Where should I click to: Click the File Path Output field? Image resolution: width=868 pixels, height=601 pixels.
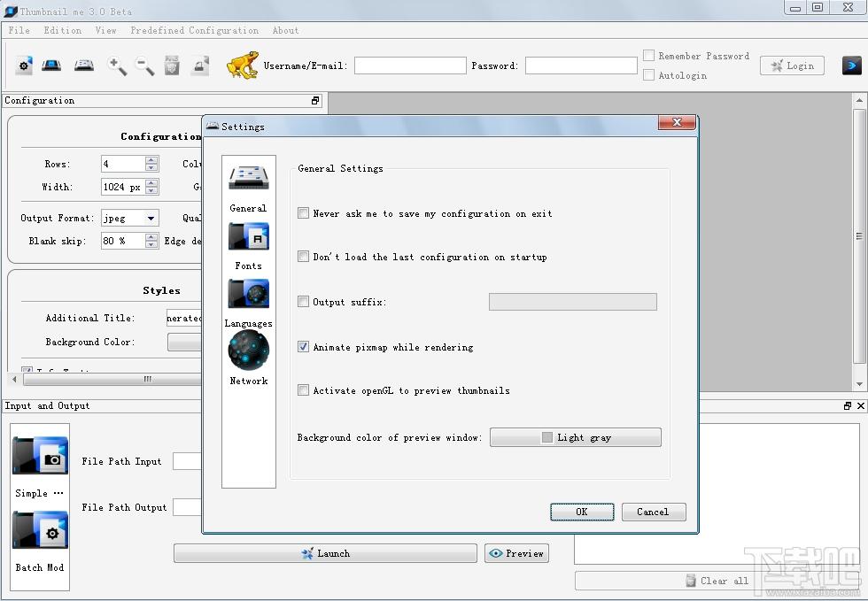187,507
